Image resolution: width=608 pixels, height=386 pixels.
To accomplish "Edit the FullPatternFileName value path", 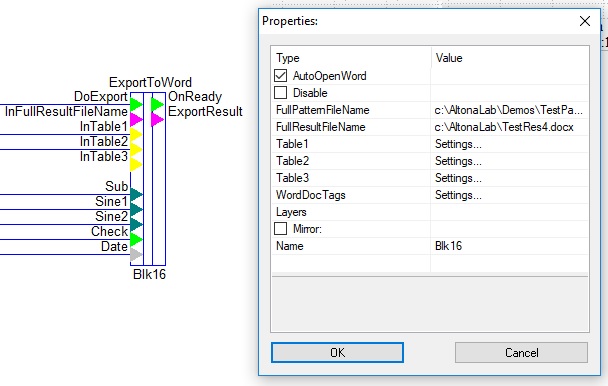I will point(509,110).
